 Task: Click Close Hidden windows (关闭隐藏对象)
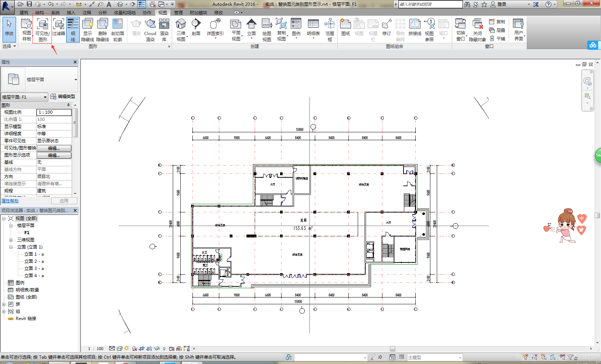point(478,29)
